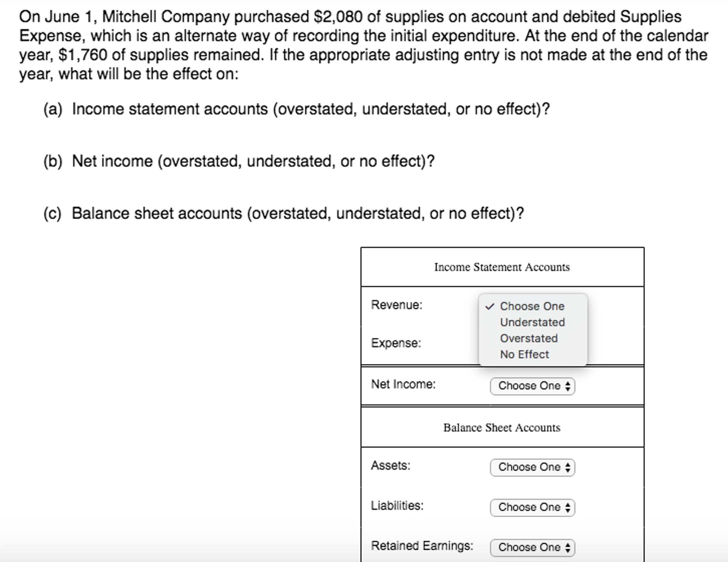Click the Assets dropdown stepper arrows
The image size is (728, 562).
pyautogui.click(x=568, y=467)
